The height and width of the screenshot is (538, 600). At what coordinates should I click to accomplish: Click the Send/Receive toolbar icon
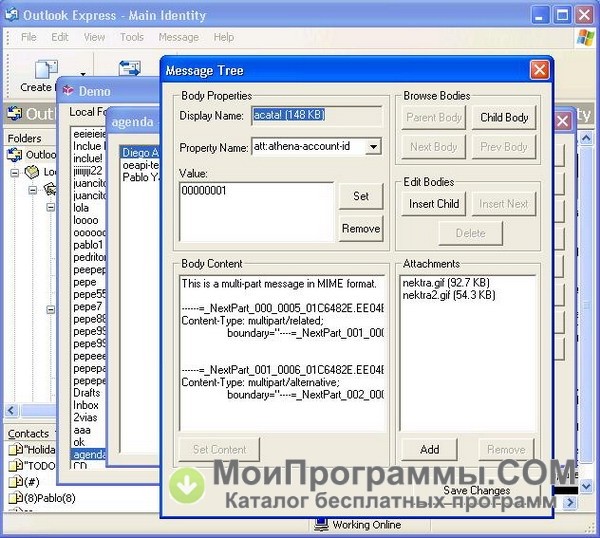[x=129, y=68]
